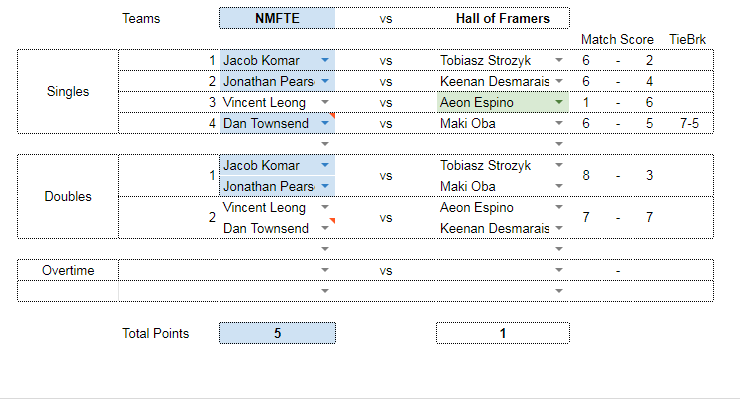Select the NMFTE team name cell
This screenshot has width=740, height=400.
(277, 18)
